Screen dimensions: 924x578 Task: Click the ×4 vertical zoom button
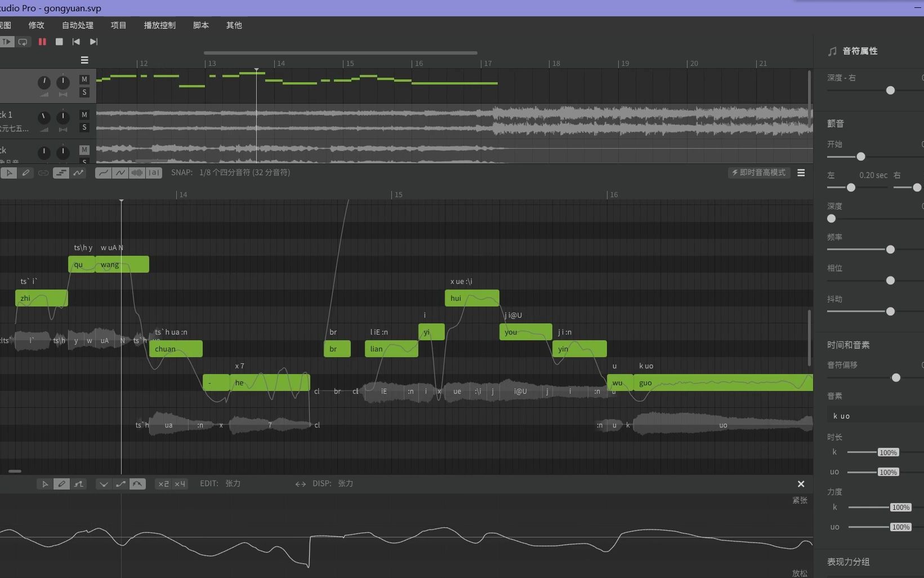pos(180,484)
